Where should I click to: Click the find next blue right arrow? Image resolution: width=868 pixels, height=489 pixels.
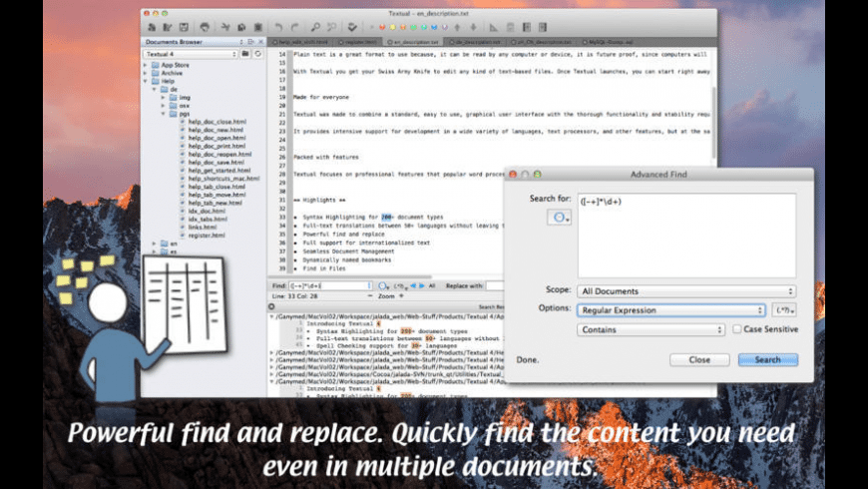422,285
